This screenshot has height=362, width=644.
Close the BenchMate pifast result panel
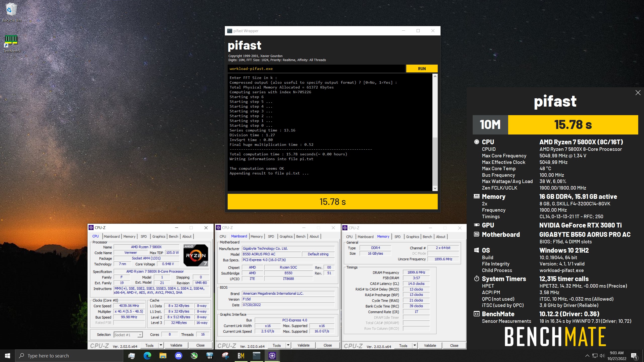point(638,93)
